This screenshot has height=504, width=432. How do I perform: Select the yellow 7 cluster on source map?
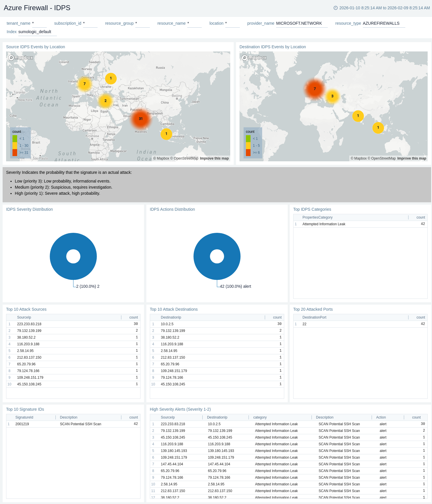[x=84, y=84]
